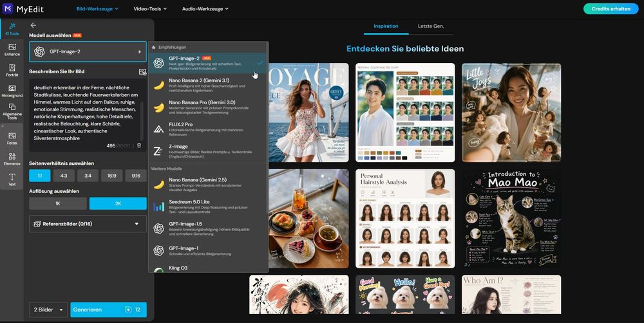Click the Generieren button
Image resolution: width=644 pixels, height=323 pixels.
(108, 310)
